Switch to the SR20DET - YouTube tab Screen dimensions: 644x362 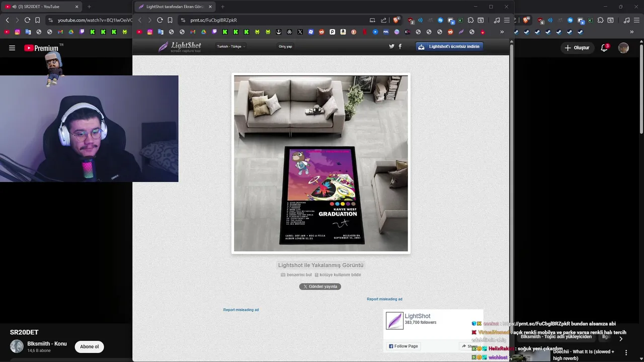(43, 7)
